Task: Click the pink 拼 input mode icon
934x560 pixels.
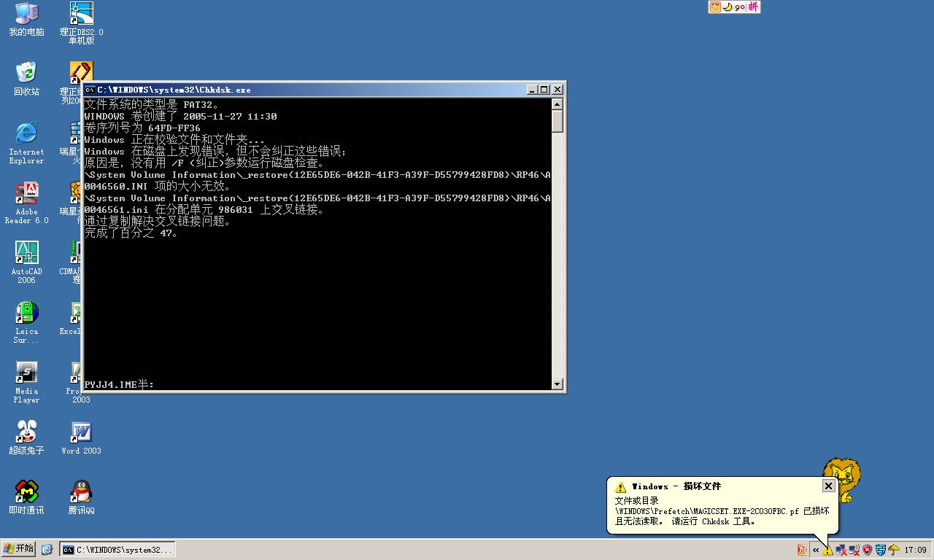Action: click(x=753, y=7)
